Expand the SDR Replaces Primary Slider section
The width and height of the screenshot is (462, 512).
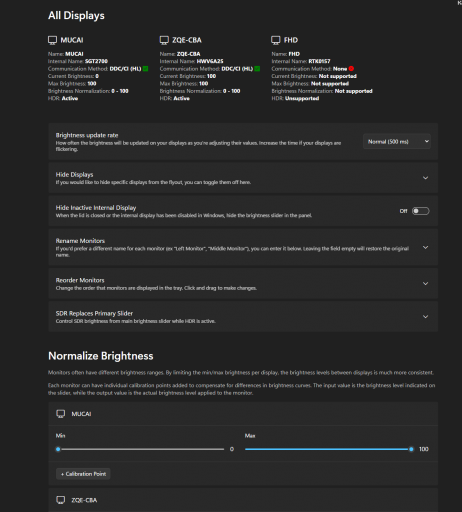point(425,317)
